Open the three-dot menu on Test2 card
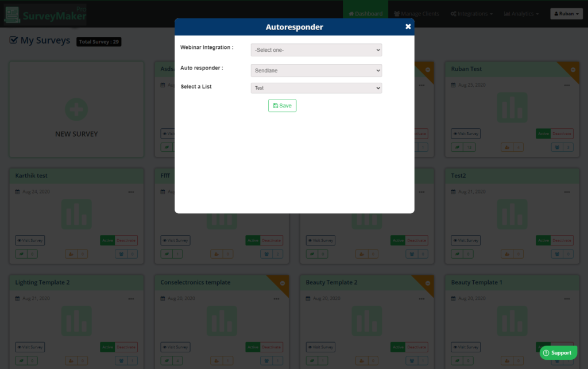The image size is (588, 369). pos(567,192)
